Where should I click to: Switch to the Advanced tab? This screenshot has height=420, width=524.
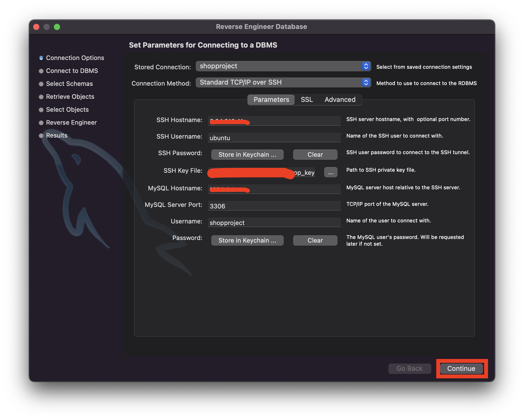click(x=340, y=100)
